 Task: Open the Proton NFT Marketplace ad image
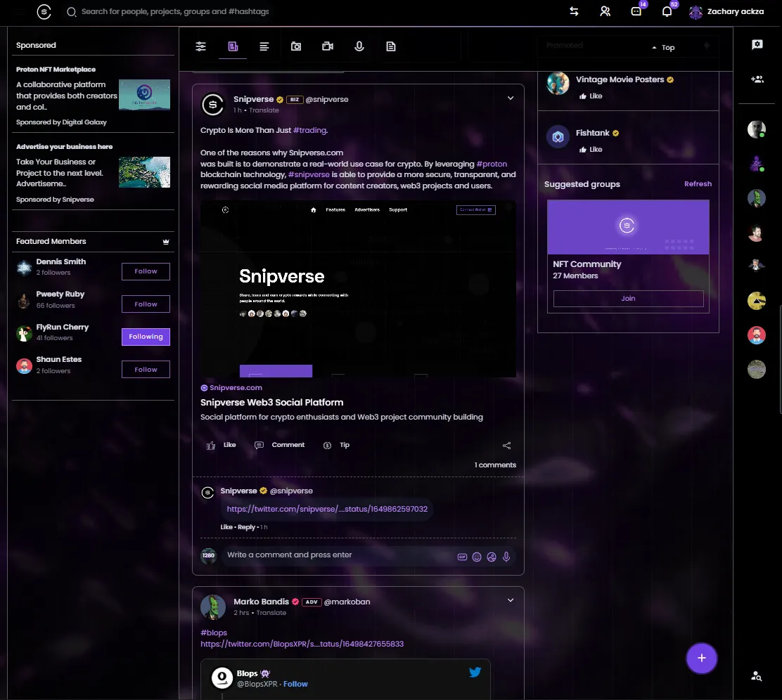[144, 95]
